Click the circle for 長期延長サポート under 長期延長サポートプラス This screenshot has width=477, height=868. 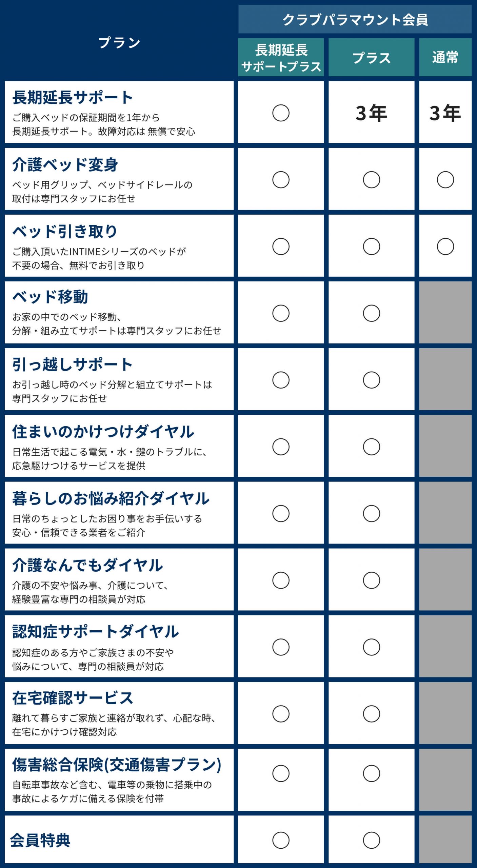coord(281,113)
